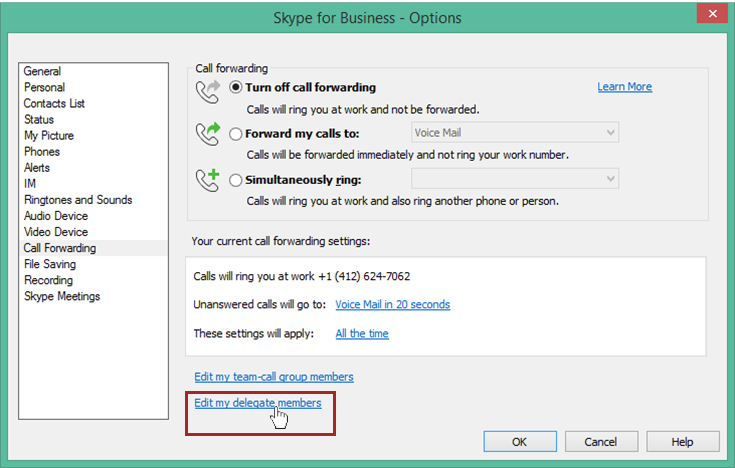
Task: Select Forward my calls to radio button
Action: [235, 134]
